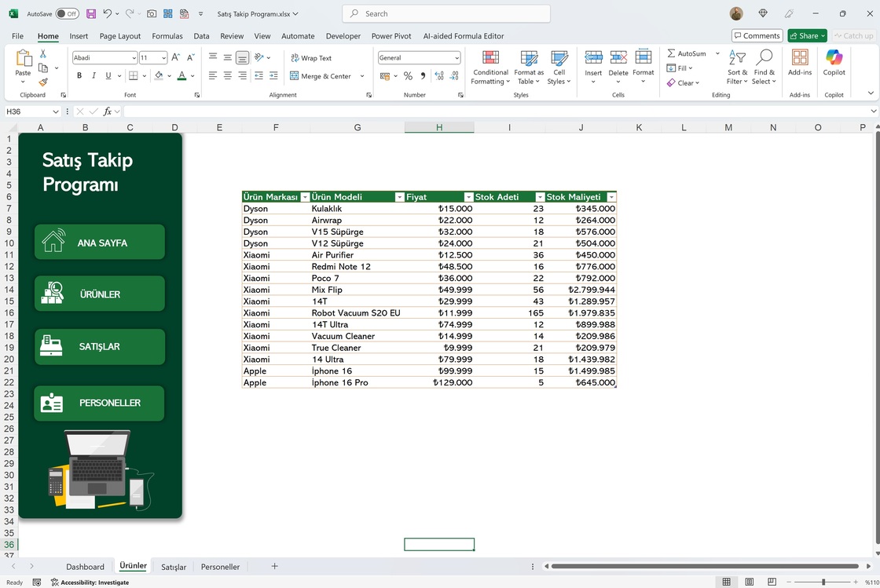Toggle bold formatting
The height and width of the screenshot is (588, 880).
(x=79, y=75)
